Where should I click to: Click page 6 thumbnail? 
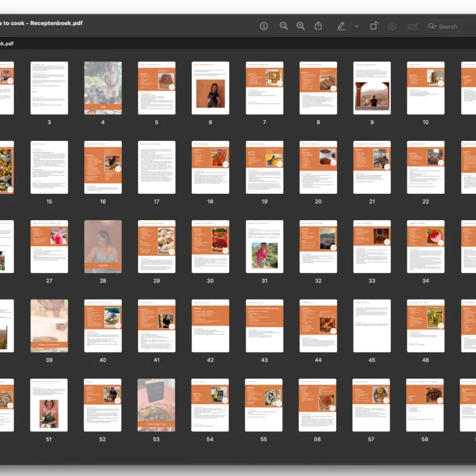[210, 88]
